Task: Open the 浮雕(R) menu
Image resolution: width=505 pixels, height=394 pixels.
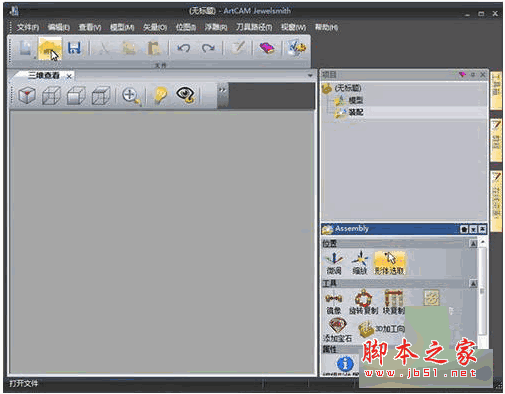Action: coord(216,27)
